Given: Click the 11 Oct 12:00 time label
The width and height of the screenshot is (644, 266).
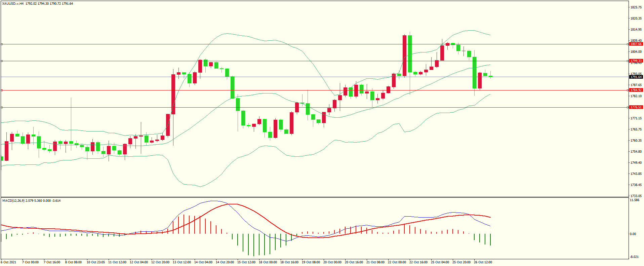Looking at the screenshot, I should [x=117, y=262].
